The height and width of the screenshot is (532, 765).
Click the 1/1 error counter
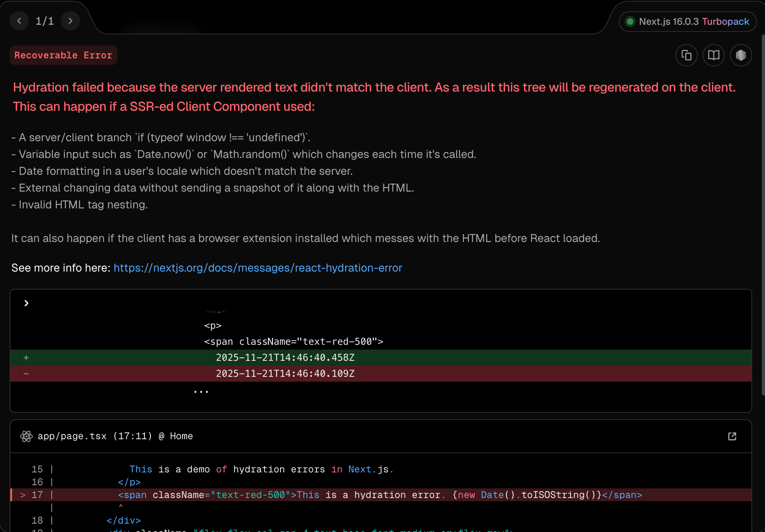pos(45,21)
